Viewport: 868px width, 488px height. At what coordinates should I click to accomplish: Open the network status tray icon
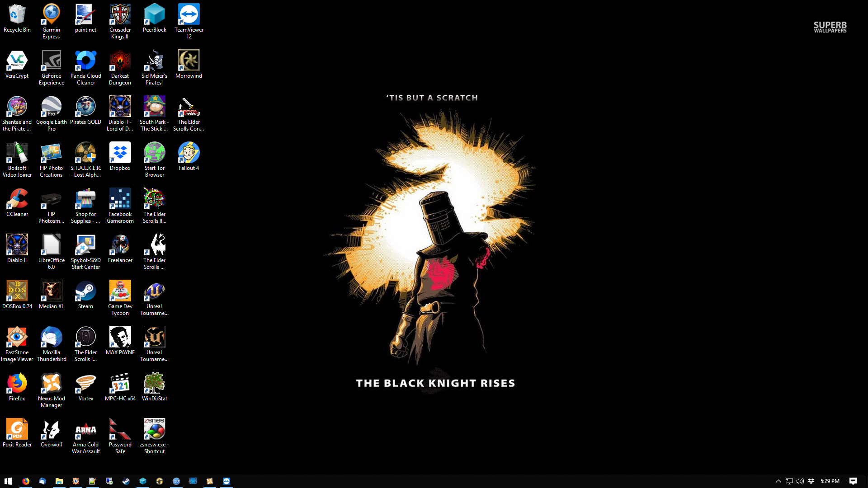(789, 481)
